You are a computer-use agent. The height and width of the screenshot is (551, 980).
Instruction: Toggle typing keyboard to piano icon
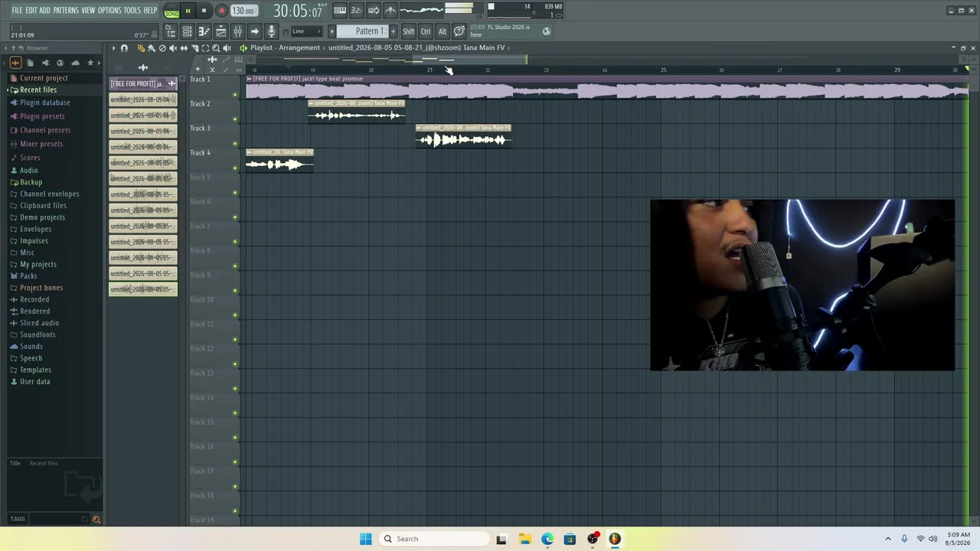[340, 10]
